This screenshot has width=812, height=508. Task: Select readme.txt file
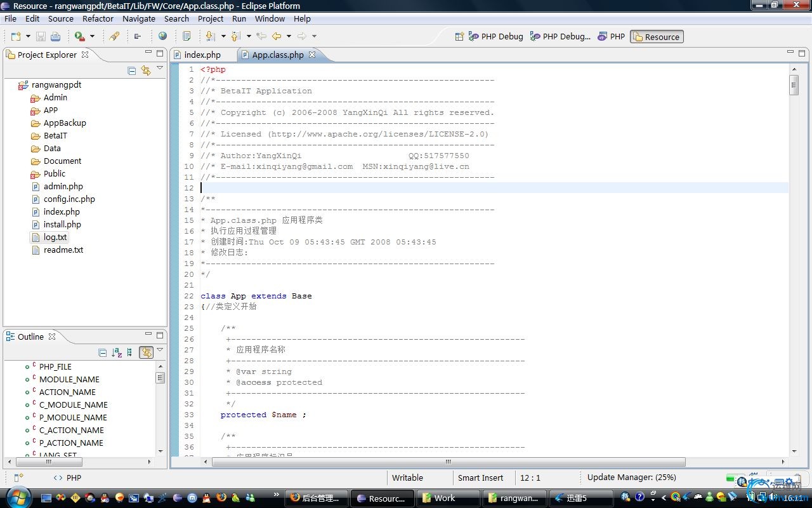click(63, 250)
